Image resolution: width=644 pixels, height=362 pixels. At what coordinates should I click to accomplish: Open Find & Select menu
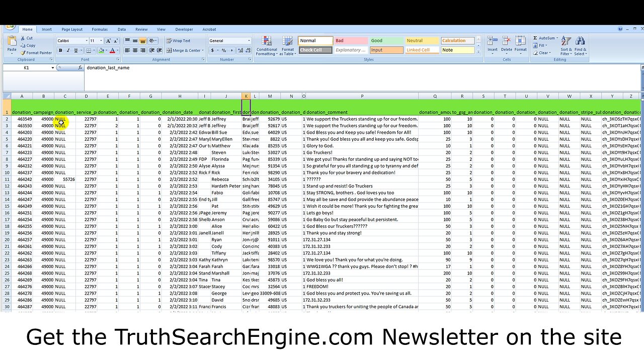(580, 46)
